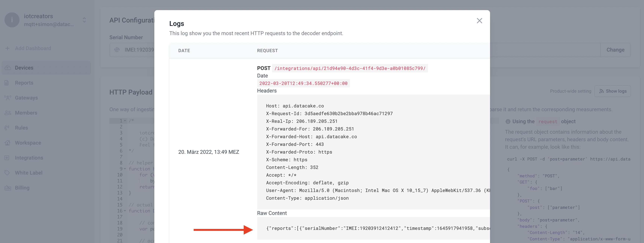
Task: Click the alert icon beside Rules
Action: pos(7,128)
